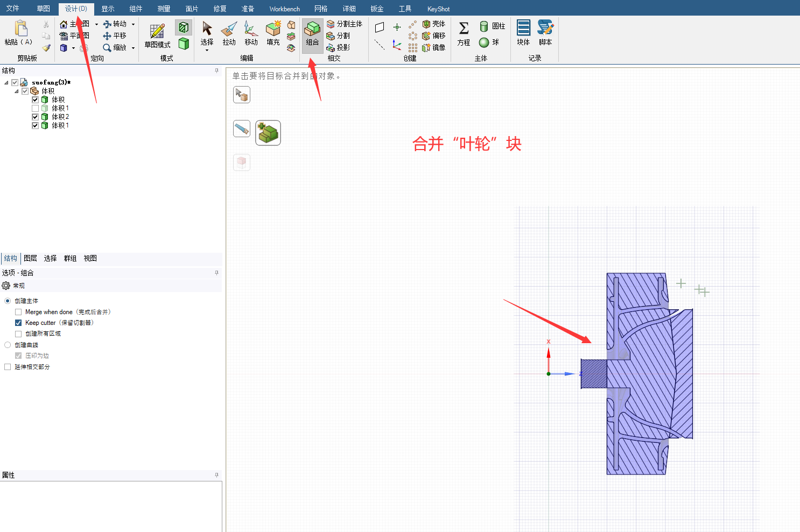This screenshot has width=800, height=532.
Task: Click the 脚本 (Script) icon
Action: pos(545,33)
